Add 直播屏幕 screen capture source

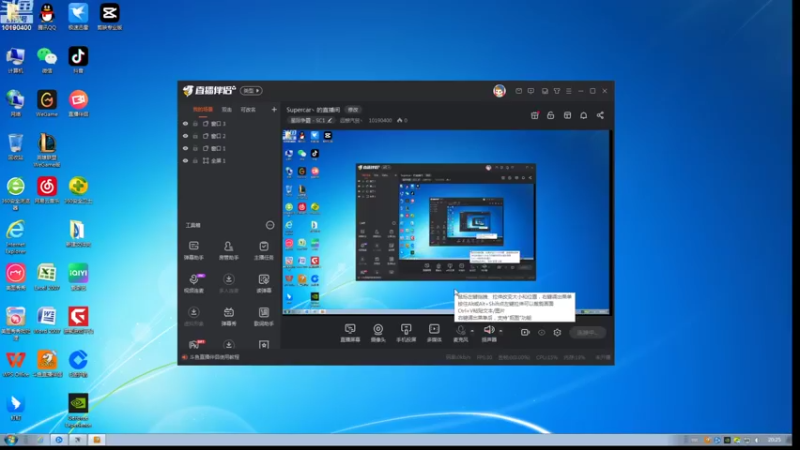coord(350,333)
